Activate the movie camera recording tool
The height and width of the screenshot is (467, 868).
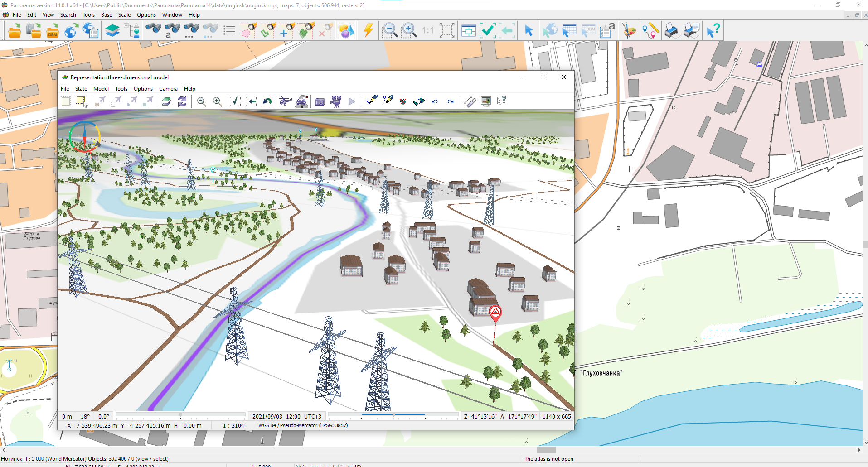point(335,101)
